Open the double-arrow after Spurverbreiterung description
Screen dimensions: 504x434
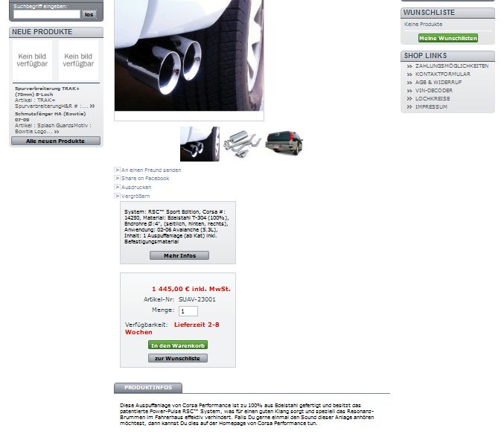click(x=92, y=106)
